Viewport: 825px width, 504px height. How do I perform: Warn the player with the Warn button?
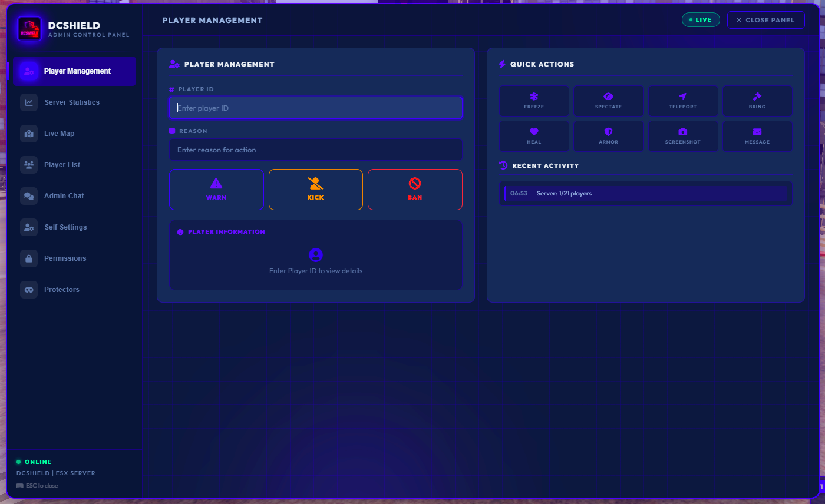(216, 190)
